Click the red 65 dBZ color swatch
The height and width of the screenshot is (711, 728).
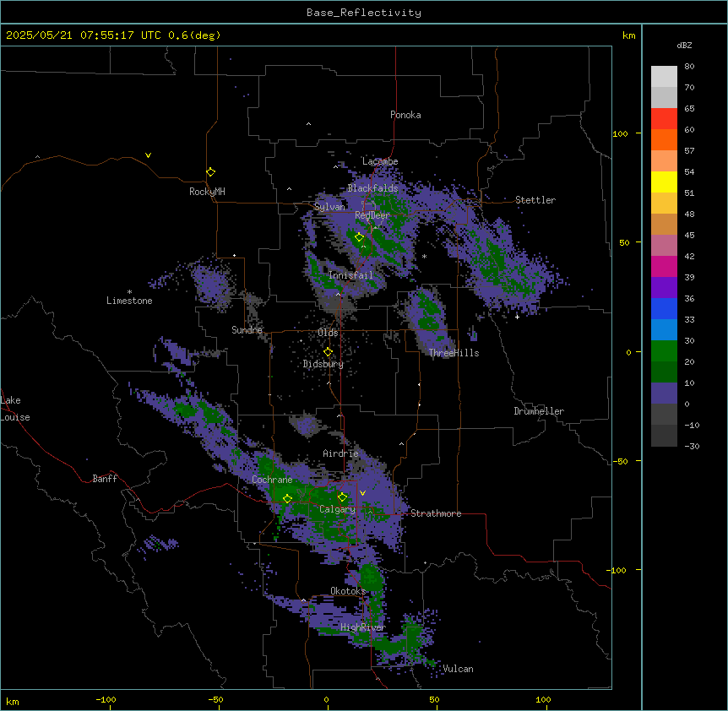[x=664, y=119]
